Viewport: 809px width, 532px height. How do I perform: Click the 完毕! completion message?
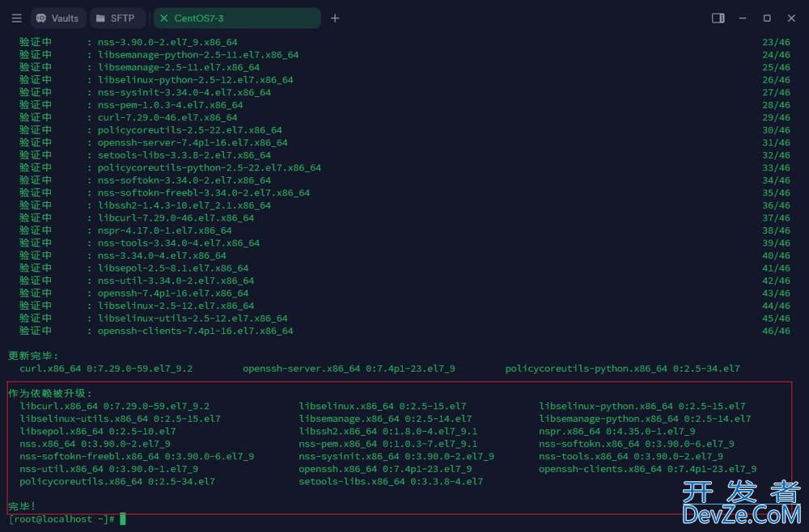[22, 506]
